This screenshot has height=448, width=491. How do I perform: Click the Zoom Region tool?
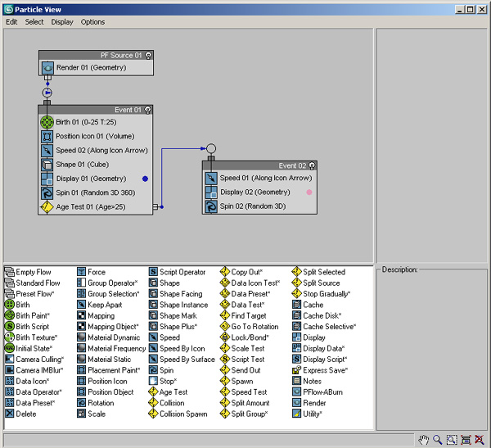tap(452, 440)
